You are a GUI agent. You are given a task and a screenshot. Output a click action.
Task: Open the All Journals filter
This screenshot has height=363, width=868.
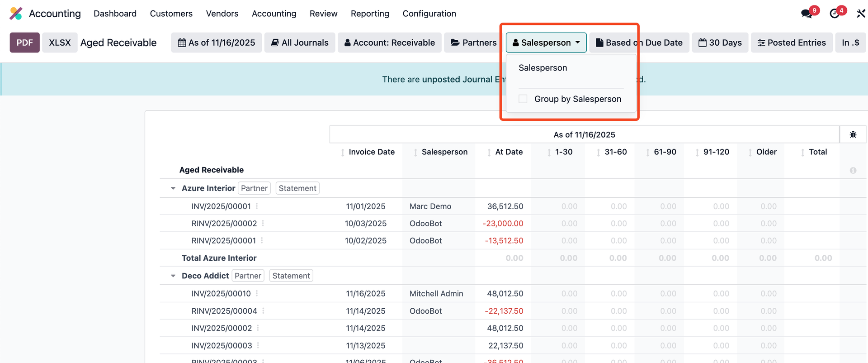click(x=300, y=43)
